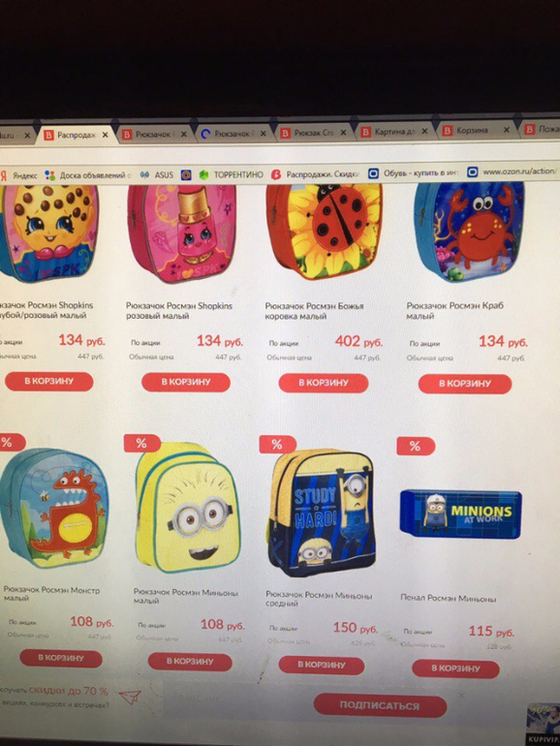
Task: Click the ПОДПИСАТЬСЯ button
Action: [x=380, y=705]
